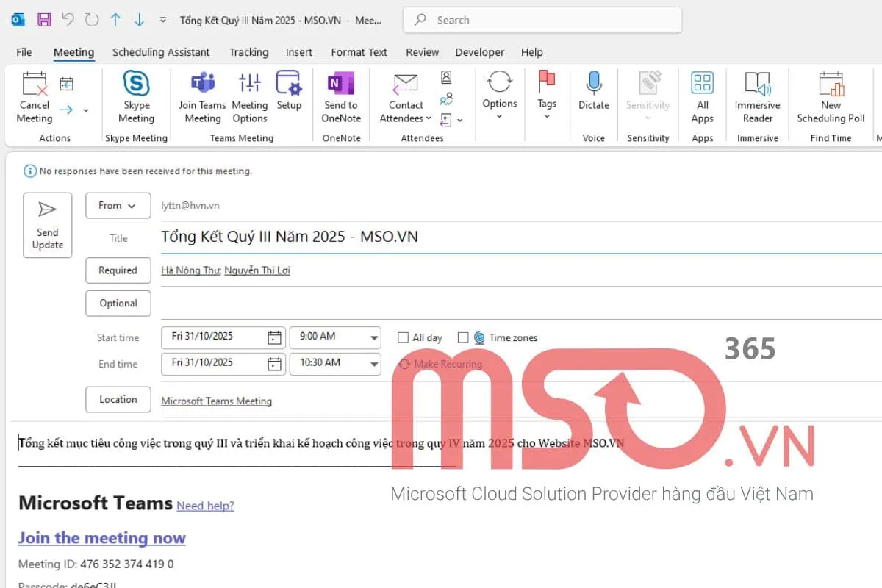Open the Immersive Reader
This screenshot has height=588, width=882.
(x=756, y=96)
